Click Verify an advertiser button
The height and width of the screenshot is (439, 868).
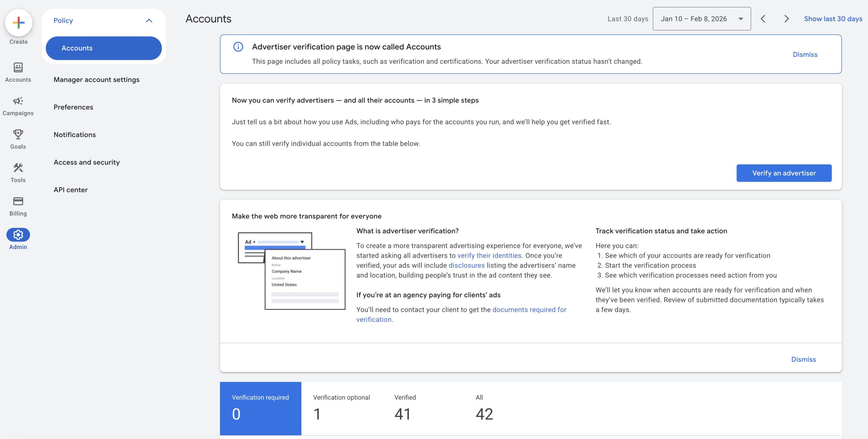click(784, 173)
